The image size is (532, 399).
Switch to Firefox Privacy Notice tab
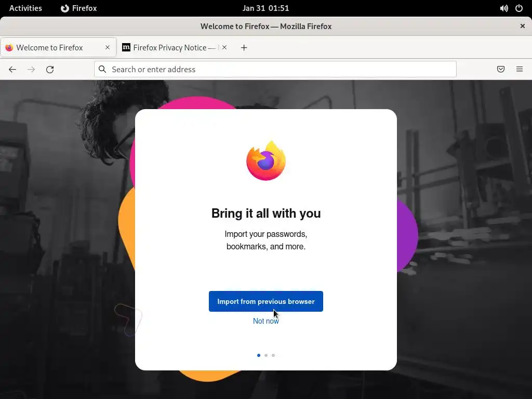175,47
